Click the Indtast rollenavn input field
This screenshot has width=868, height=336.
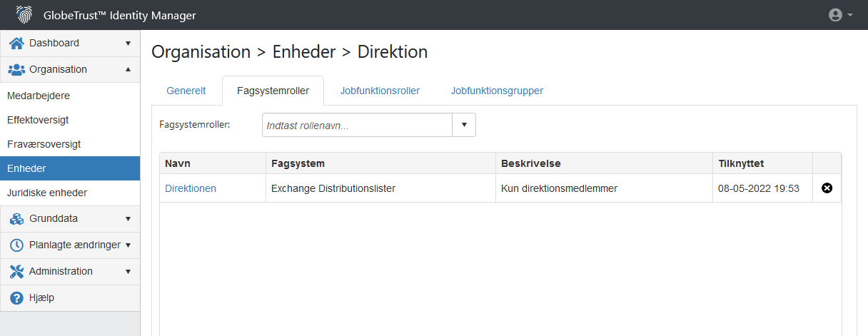point(358,125)
